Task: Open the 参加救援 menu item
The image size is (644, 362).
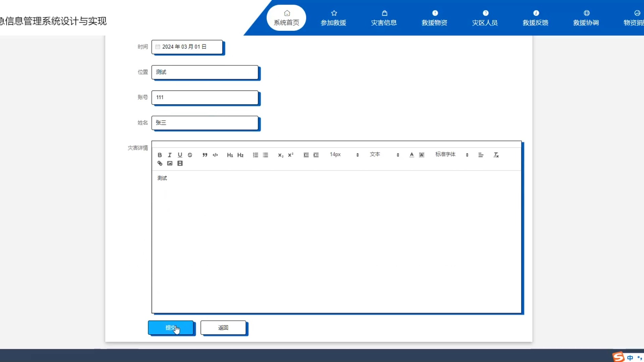Action: tap(333, 18)
